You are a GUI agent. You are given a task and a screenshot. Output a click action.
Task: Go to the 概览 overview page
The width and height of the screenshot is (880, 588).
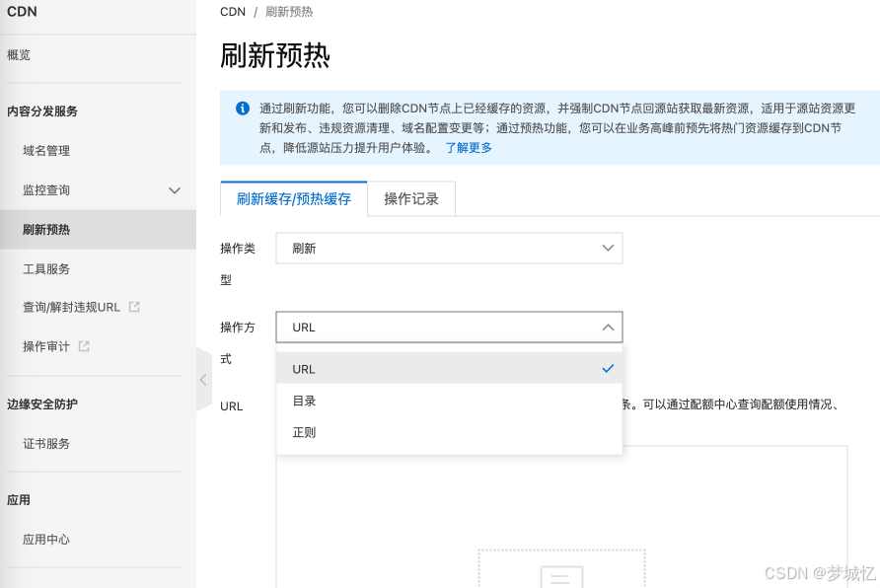(18, 55)
